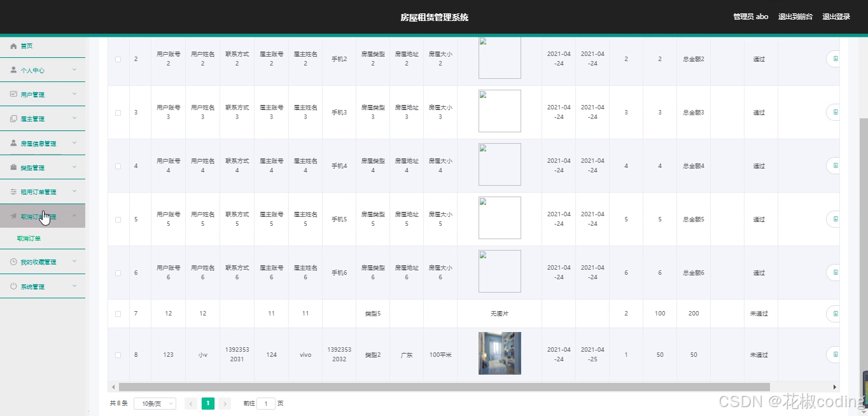The width and height of the screenshot is (868, 416).
Task: Click the 手机5 cell
Action: [x=339, y=219]
